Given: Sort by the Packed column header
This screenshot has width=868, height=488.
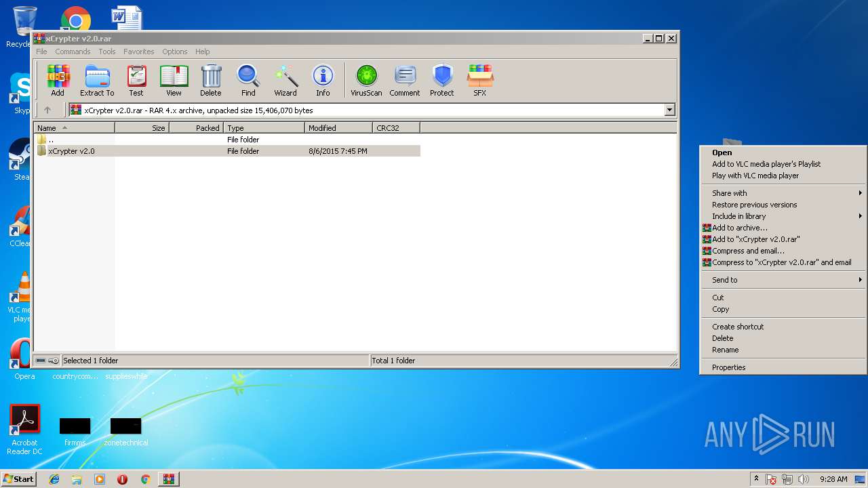Looking at the screenshot, I should [196, 127].
